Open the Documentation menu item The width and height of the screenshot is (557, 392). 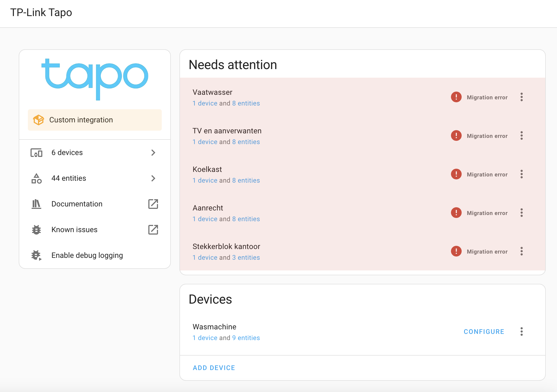[x=77, y=204]
